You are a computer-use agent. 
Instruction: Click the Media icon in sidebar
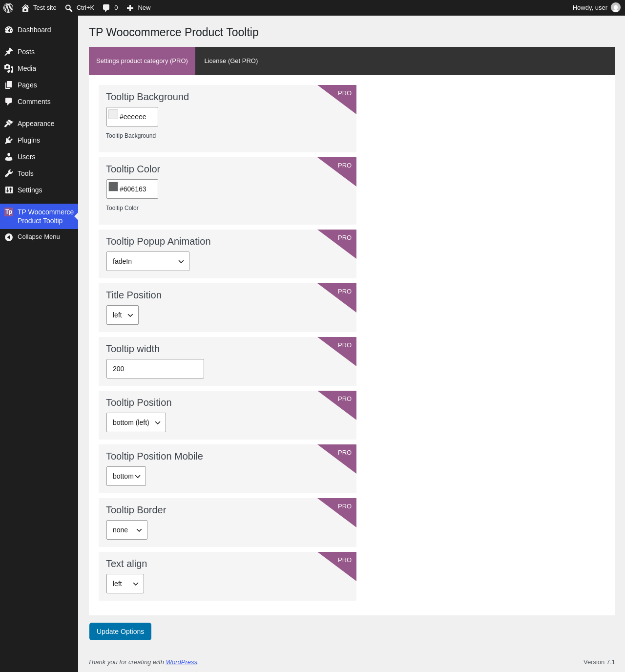coord(9,68)
